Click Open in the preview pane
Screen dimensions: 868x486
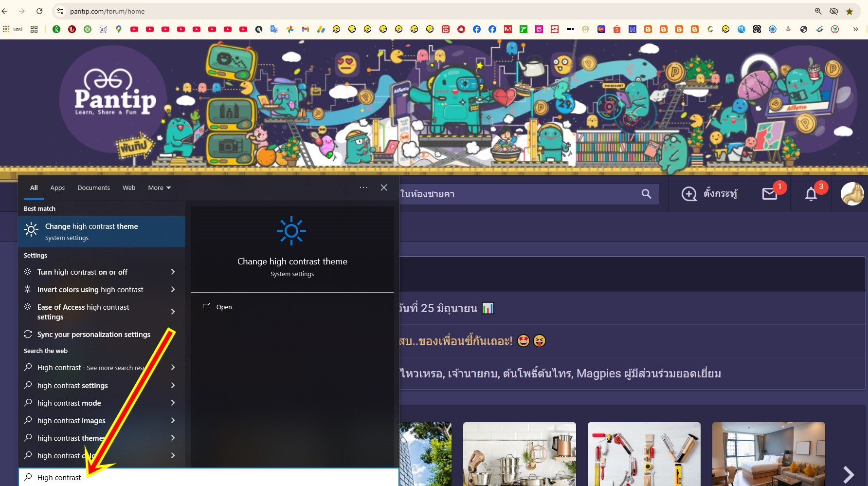(217, 307)
